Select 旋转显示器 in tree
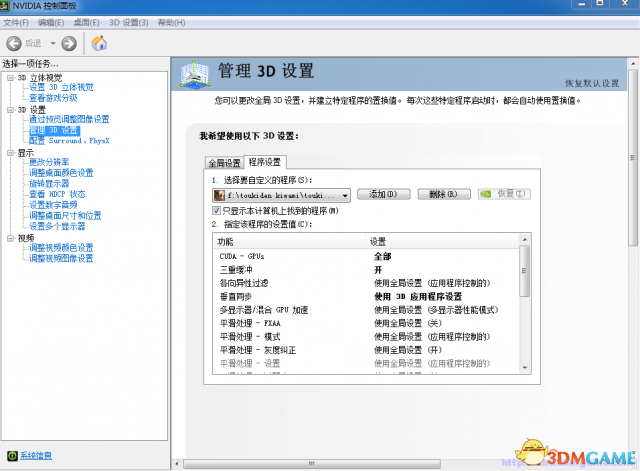 49,184
